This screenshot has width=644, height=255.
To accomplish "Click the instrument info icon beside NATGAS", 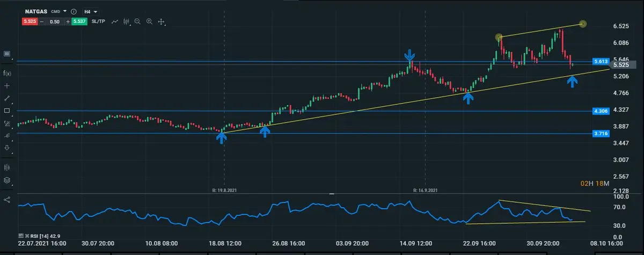I will click(x=74, y=11).
